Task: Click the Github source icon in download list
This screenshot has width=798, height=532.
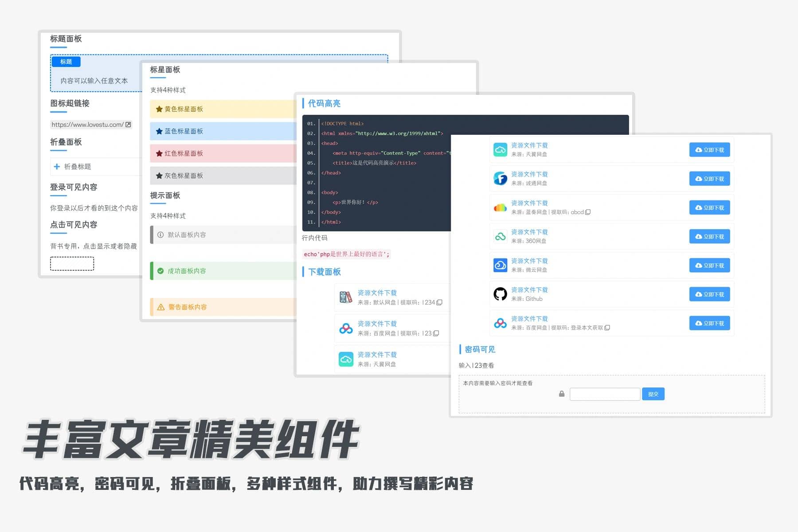Action: coord(500,294)
